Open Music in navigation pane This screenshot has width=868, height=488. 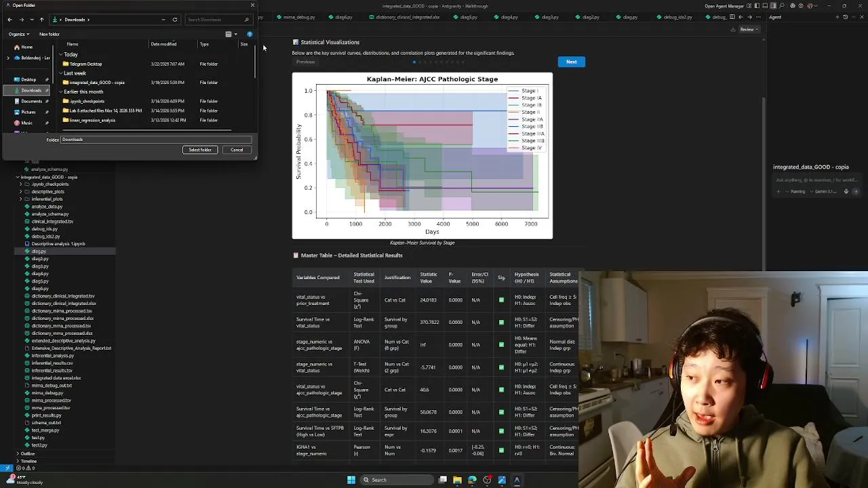point(26,123)
